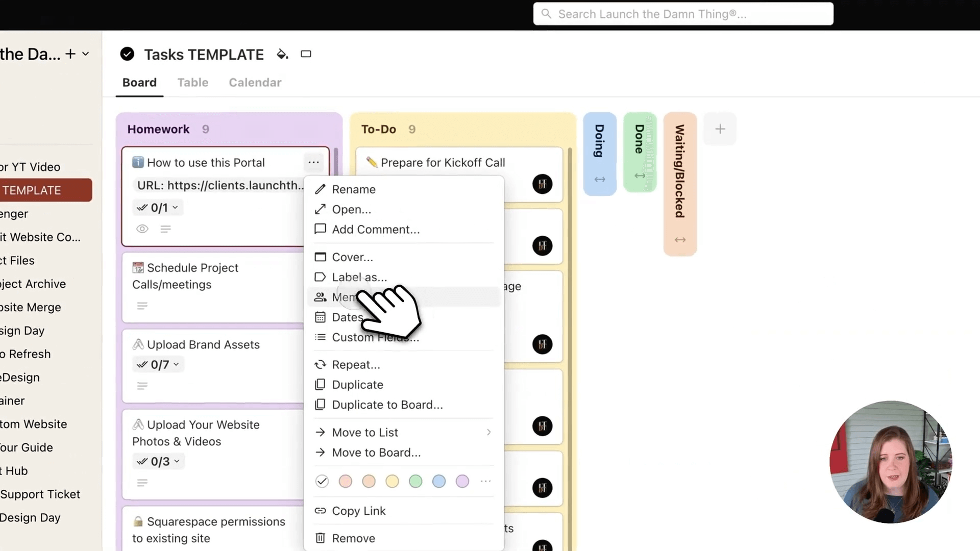
Task: Select Duplicate to Board from context menu
Action: click(x=387, y=405)
